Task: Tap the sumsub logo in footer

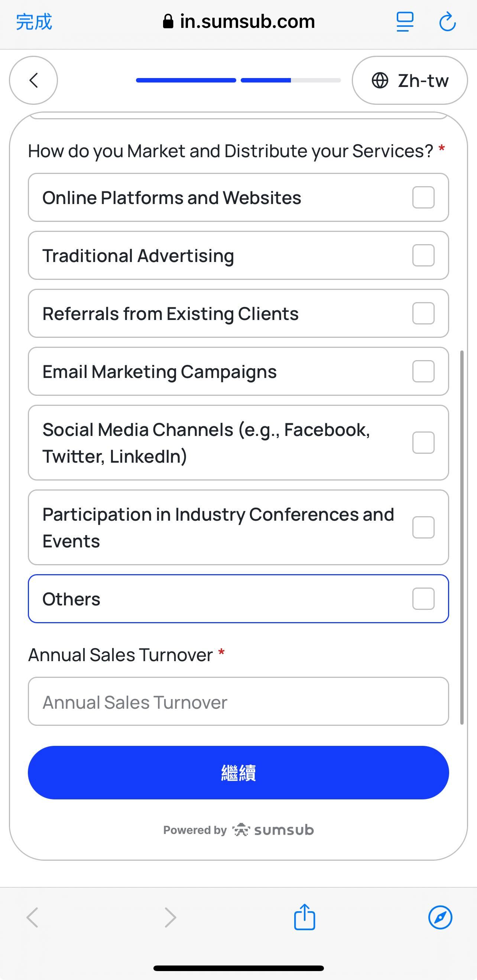Action: [x=273, y=830]
